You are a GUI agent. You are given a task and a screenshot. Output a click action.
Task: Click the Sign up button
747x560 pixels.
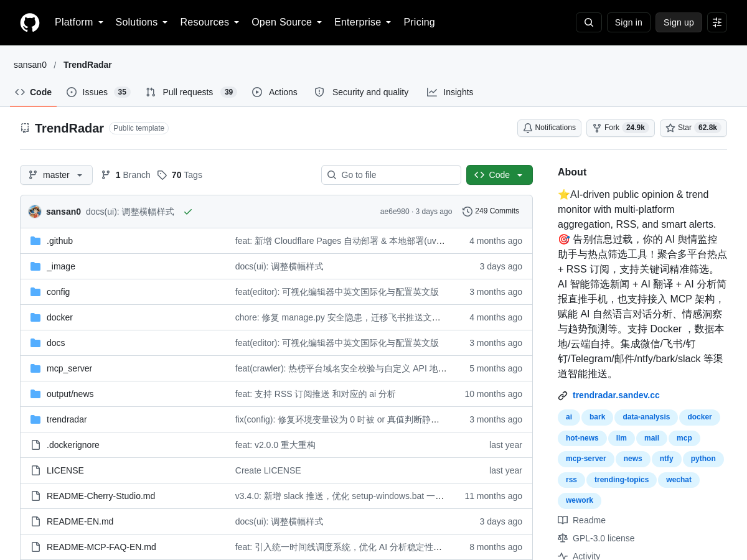pyautogui.click(x=679, y=22)
